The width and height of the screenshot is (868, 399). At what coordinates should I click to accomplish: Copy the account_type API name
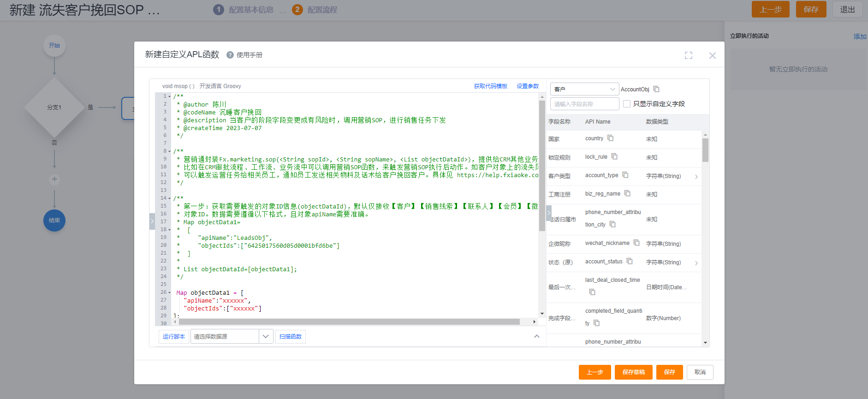coord(625,175)
